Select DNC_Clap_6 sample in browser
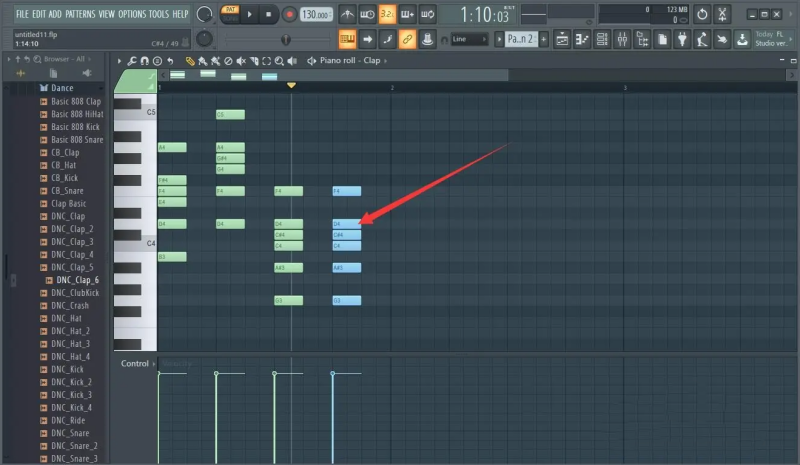 point(78,280)
